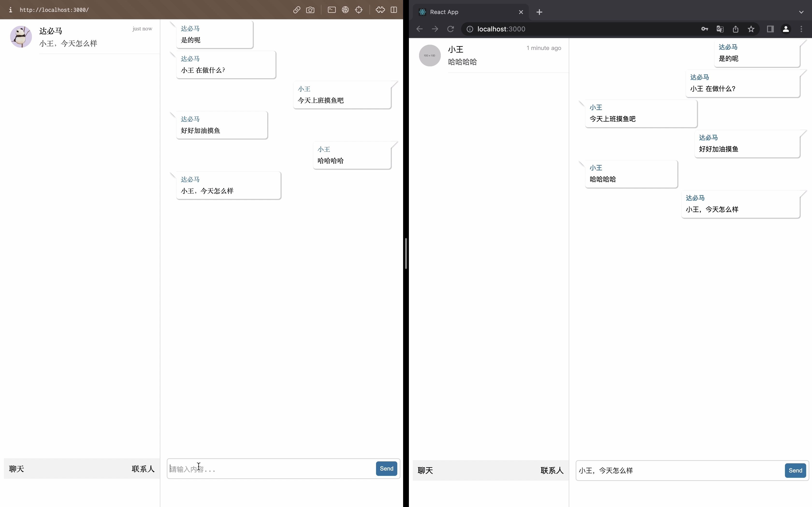Click the profile/accounts icon

[x=786, y=29]
